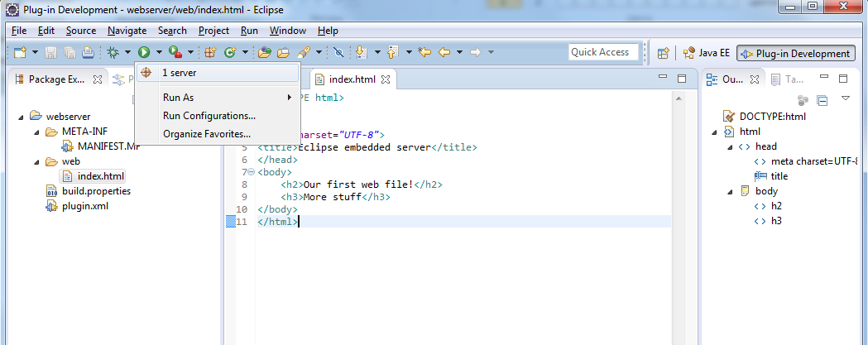Click the Last Edit Location icon

424,53
